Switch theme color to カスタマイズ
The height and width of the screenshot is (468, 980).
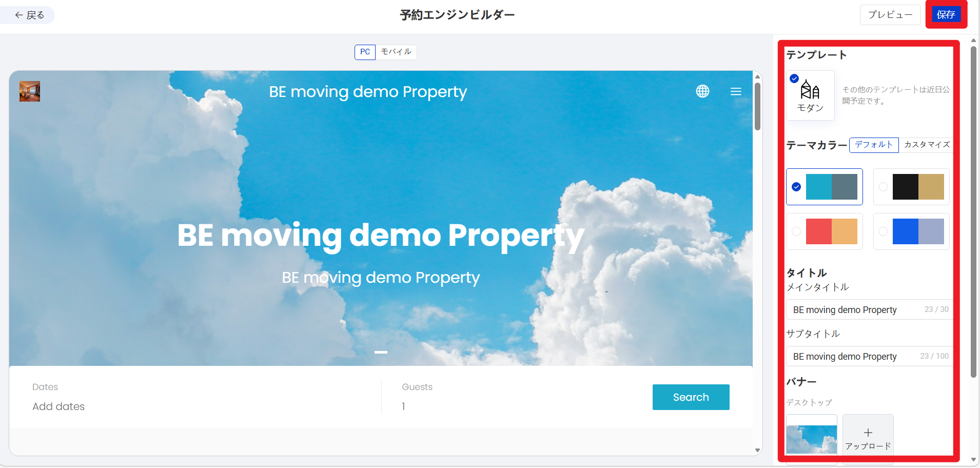click(x=926, y=145)
